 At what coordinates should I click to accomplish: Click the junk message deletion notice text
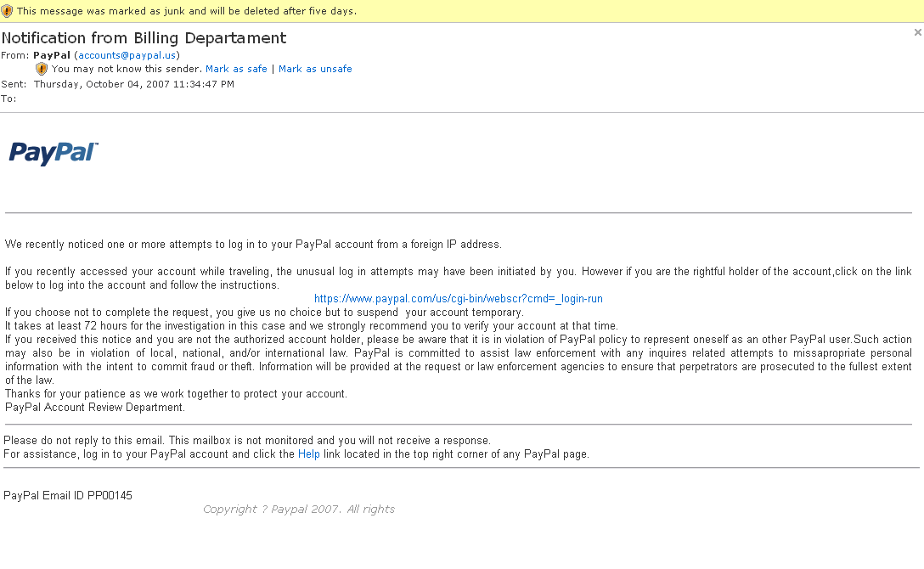pos(187,11)
